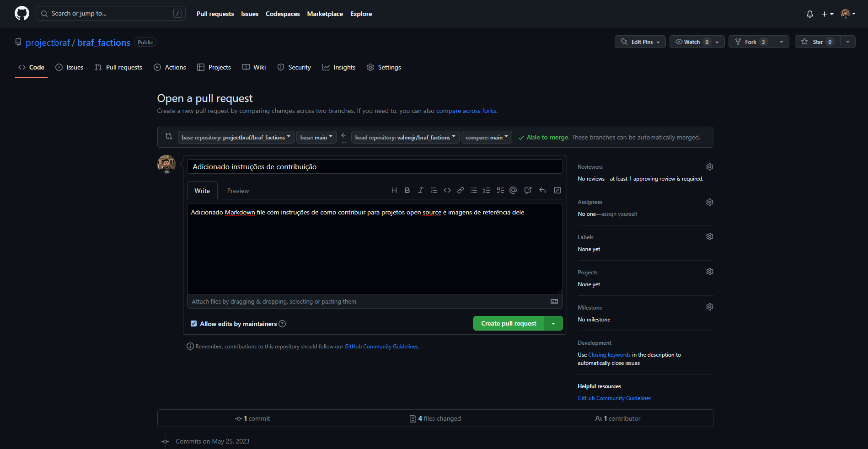Open the base: main branch dropdown
This screenshot has width=868, height=449.
click(316, 137)
